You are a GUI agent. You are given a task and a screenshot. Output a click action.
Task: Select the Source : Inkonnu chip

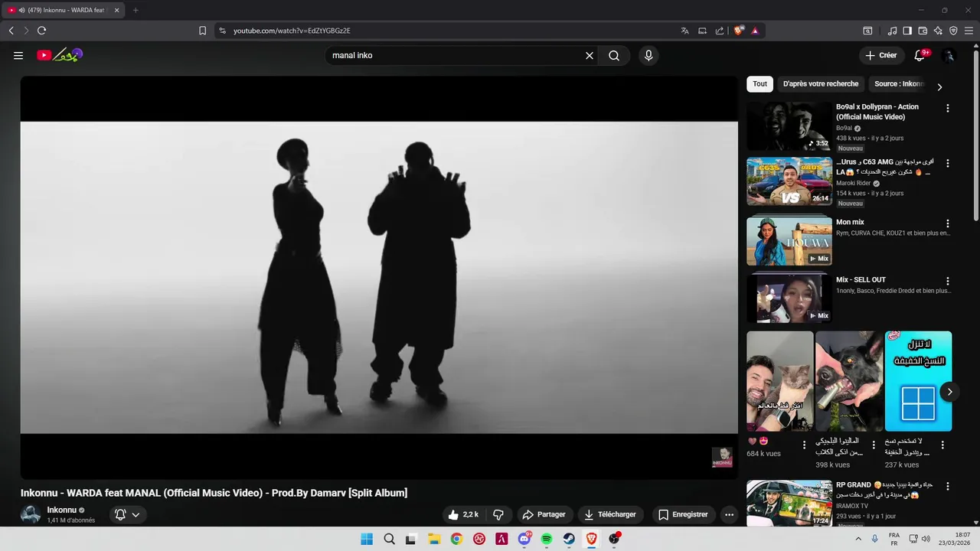899,84
